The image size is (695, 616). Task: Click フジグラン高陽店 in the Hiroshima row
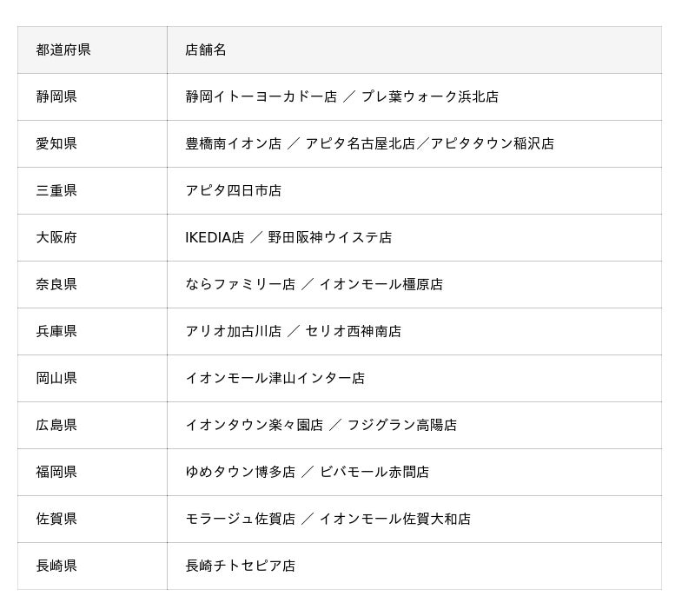[x=402, y=426]
